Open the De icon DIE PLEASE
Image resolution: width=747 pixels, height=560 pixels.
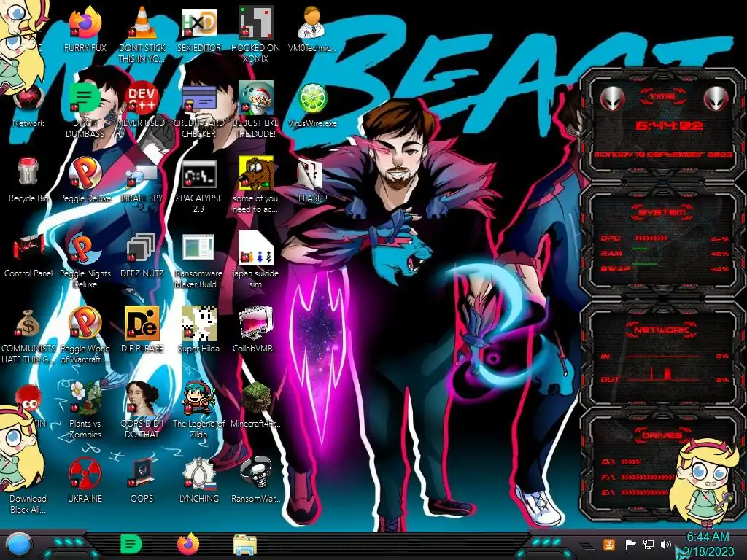(x=142, y=323)
